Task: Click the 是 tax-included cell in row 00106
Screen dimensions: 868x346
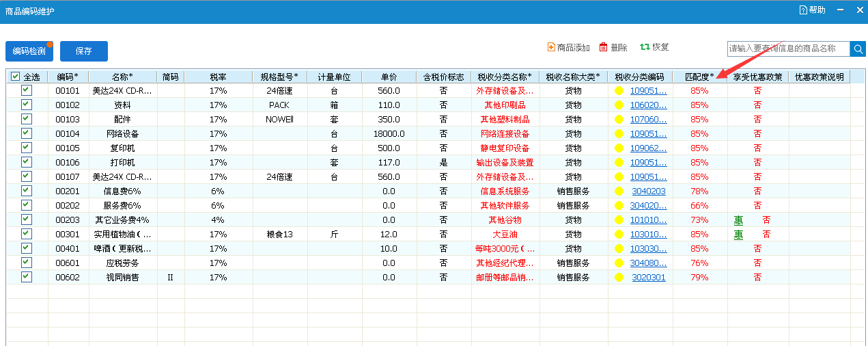Action: [x=443, y=163]
